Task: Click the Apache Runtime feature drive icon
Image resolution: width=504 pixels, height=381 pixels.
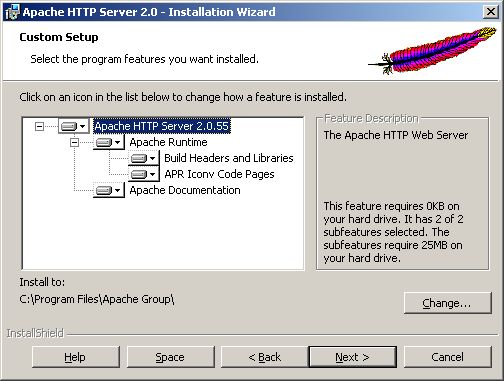Action: (x=104, y=143)
